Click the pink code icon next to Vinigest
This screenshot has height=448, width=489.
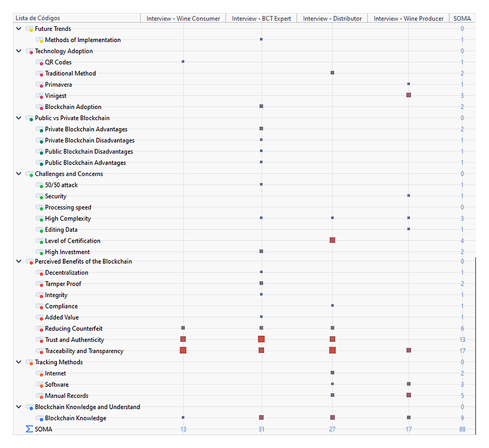click(x=40, y=96)
